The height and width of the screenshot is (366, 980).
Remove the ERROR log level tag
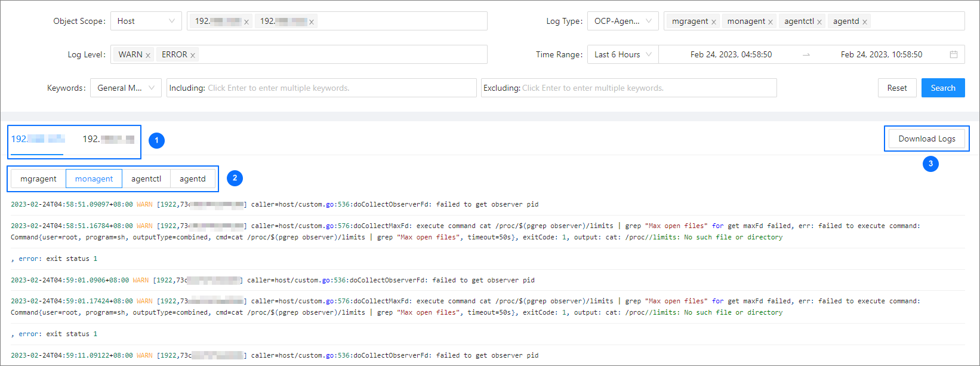(192, 56)
